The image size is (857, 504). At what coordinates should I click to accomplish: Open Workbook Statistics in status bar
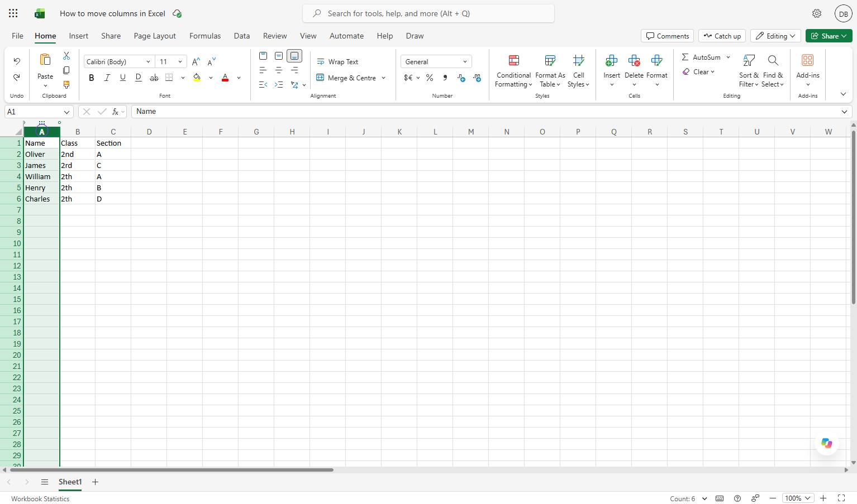pyautogui.click(x=40, y=499)
